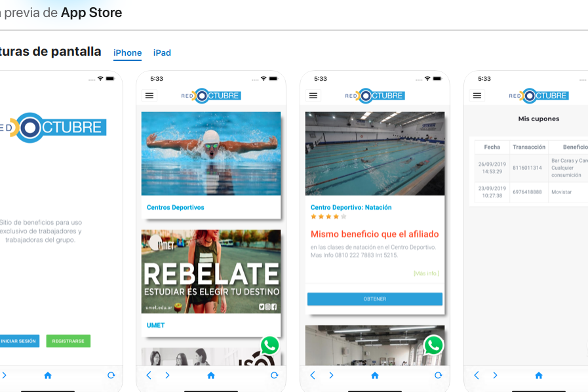Tap WhatsApp icon on UMET screenshot
Image resolution: width=588 pixels, height=392 pixels.
pyautogui.click(x=269, y=345)
